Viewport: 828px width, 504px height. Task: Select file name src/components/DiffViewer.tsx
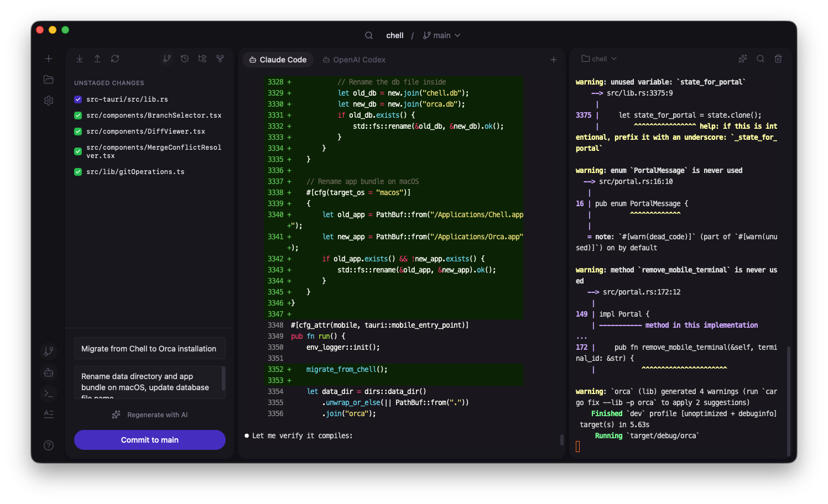point(145,132)
